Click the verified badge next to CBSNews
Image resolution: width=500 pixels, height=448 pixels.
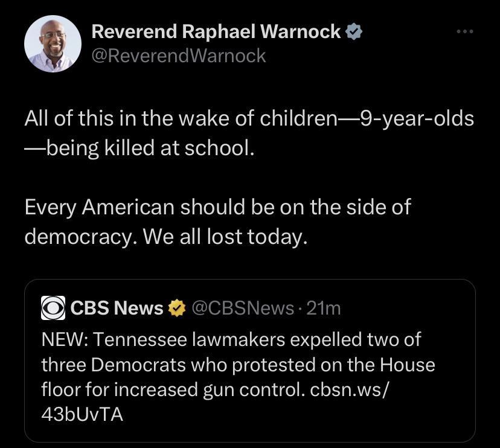pos(176,308)
